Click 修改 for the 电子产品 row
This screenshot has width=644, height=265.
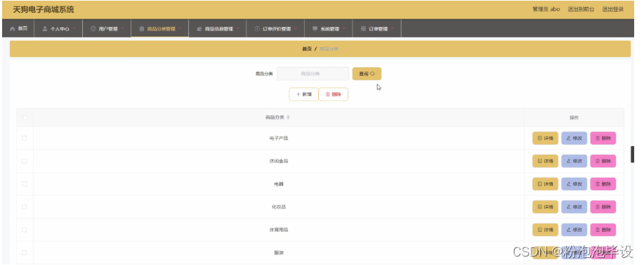[x=574, y=138]
